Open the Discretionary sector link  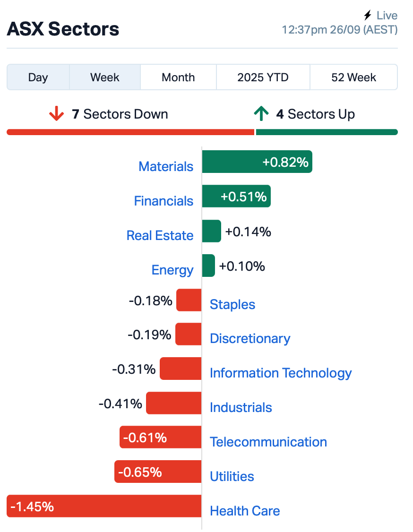pos(250,339)
